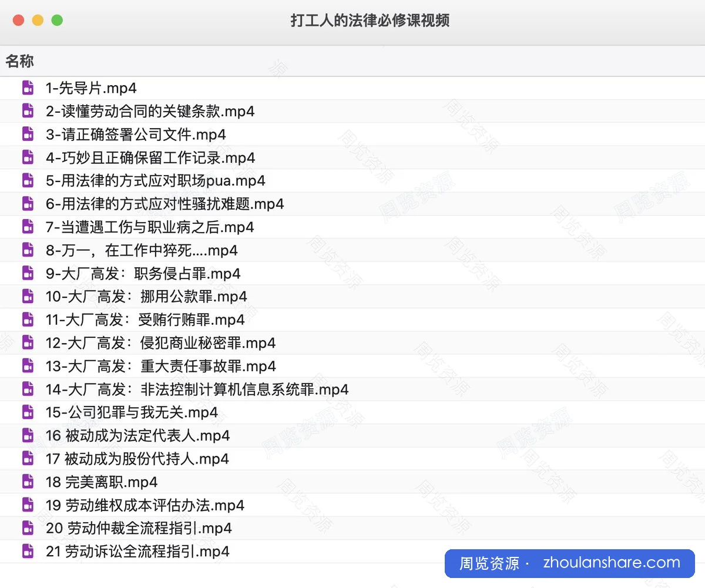Close the window with the red button

(18, 21)
